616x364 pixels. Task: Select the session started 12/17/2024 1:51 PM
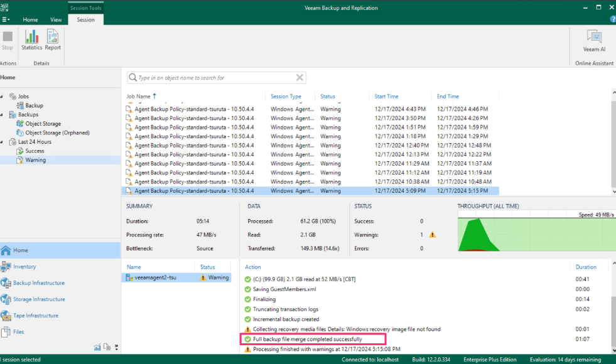click(310, 127)
